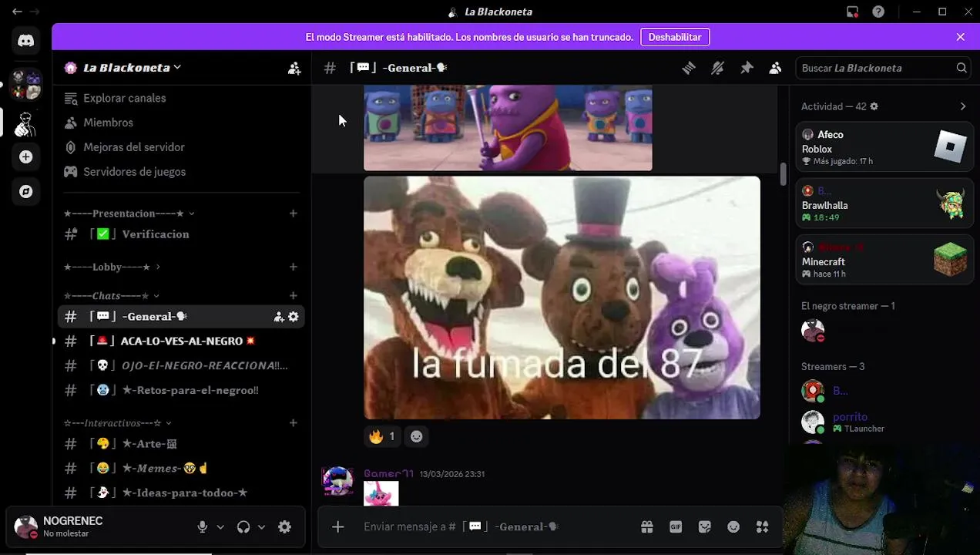
Task: Open the invite people icon beside the server name
Action: tap(294, 68)
